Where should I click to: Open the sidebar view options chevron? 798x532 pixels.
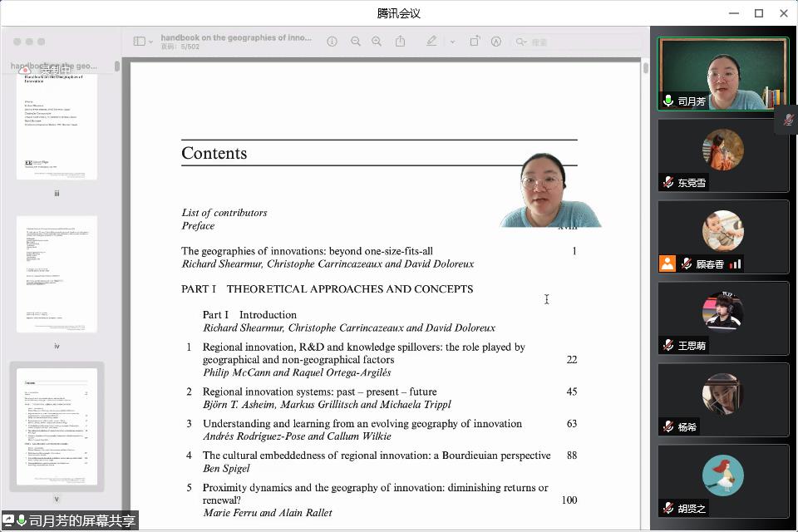coord(150,42)
